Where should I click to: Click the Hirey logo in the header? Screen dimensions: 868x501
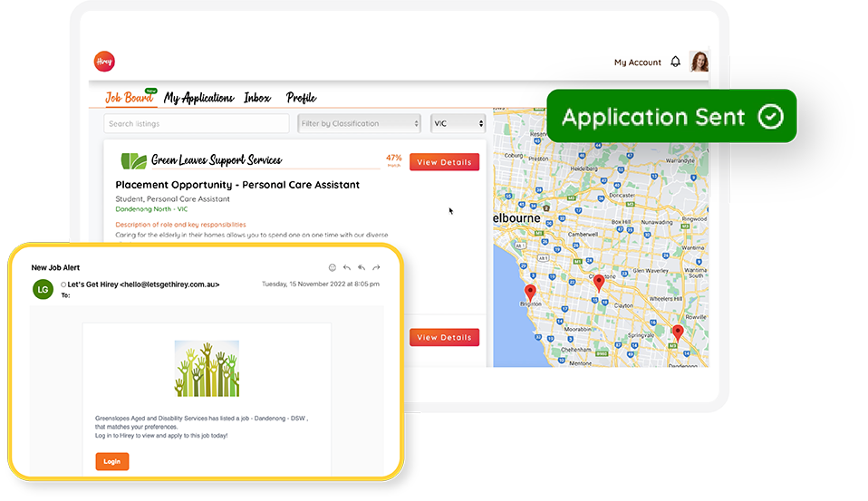point(104,62)
